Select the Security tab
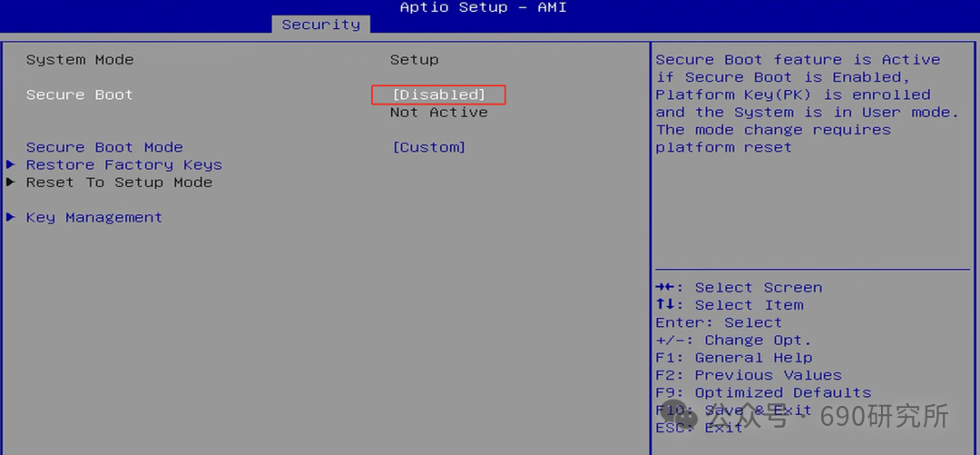This screenshot has height=455, width=980. pyautogui.click(x=321, y=25)
